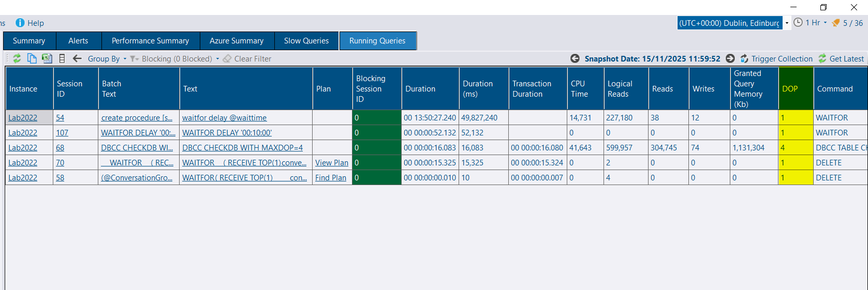
Task: Click the back arrow toolbar icon
Action: tap(77, 58)
